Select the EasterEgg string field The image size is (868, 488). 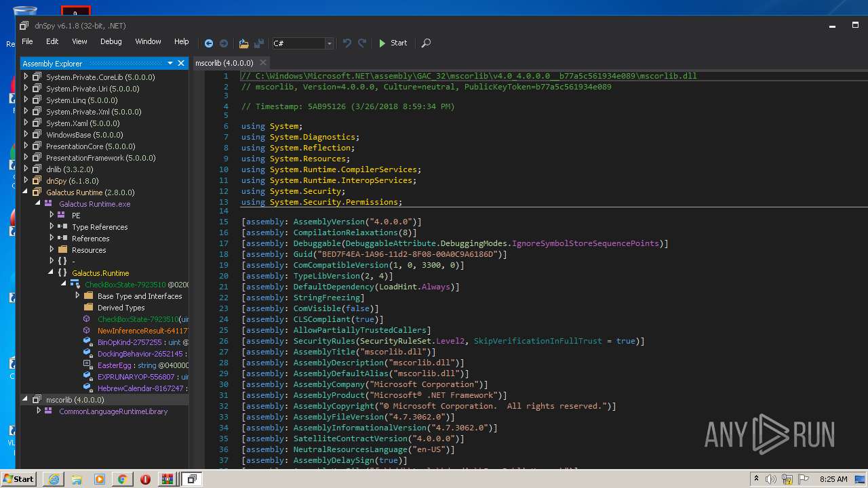[x=143, y=365]
